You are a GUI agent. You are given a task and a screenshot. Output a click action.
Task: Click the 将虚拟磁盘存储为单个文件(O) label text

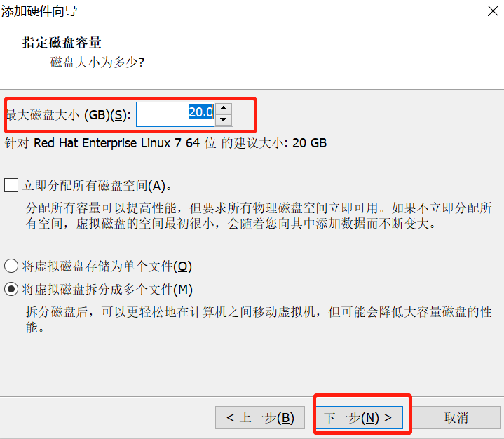click(107, 266)
